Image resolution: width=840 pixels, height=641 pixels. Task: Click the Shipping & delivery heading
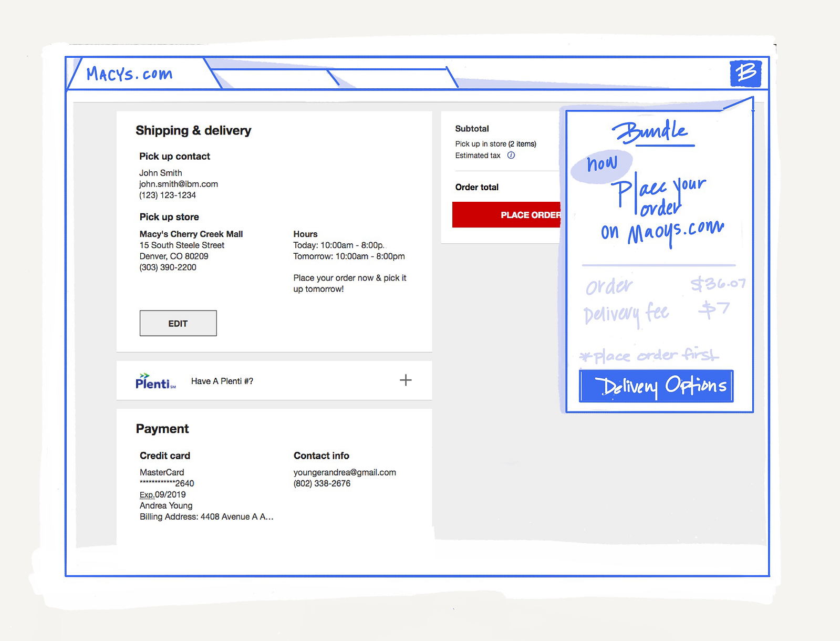click(x=193, y=130)
